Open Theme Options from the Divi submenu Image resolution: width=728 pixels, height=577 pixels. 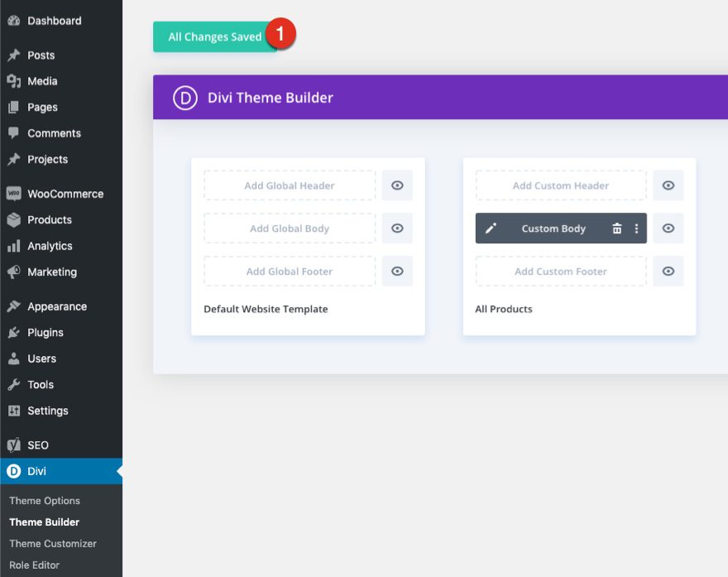click(x=44, y=500)
